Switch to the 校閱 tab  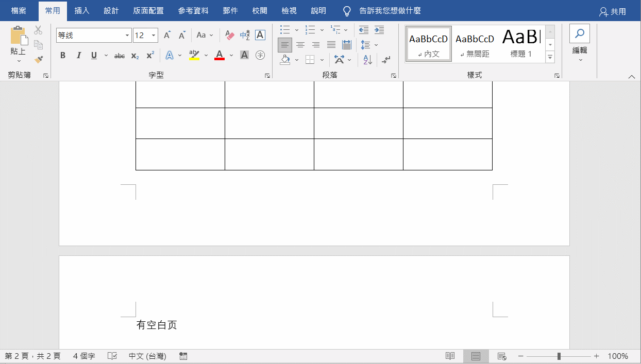coord(260,11)
